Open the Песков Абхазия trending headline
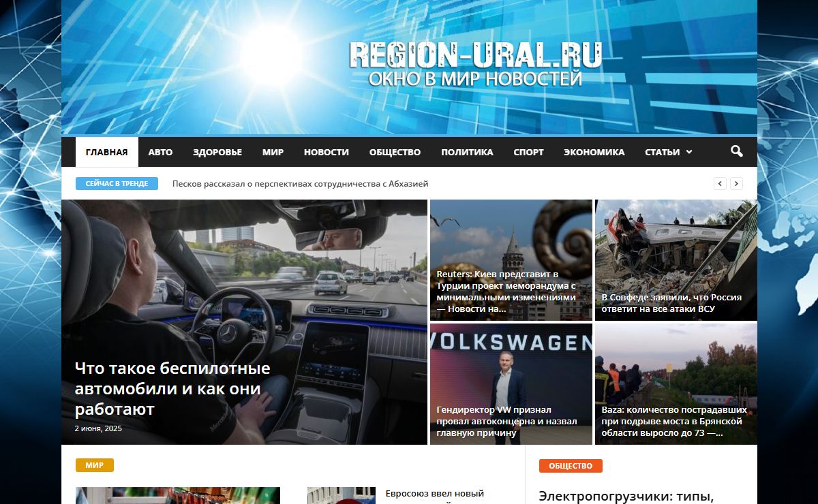 (301, 183)
